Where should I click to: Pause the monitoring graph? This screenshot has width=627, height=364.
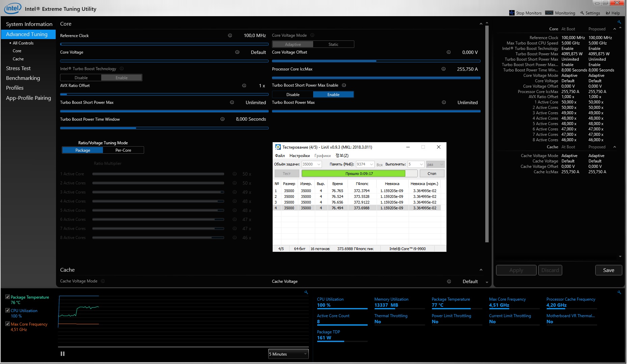pyautogui.click(x=62, y=354)
